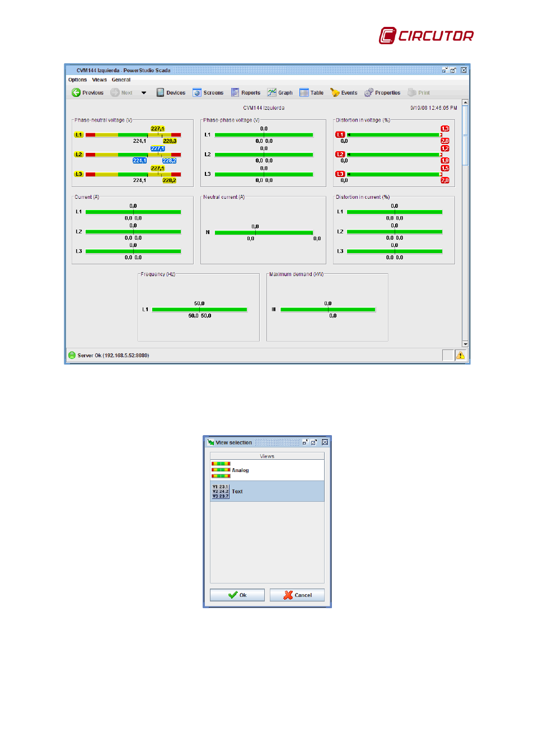Click the L1 phase-neutral voltage bar
This screenshot has height=756, width=534.
(x=133, y=135)
